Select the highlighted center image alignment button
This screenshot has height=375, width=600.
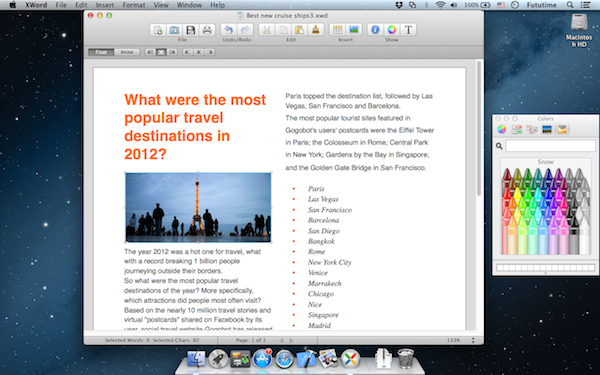click(x=161, y=52)
